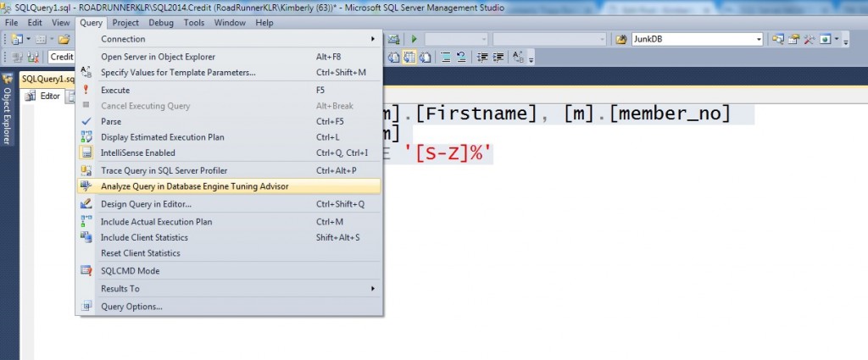Screen dimensions: 868x360
Task: Click the magnifier window icon right of JunkDB
Action: click(778, 39)
